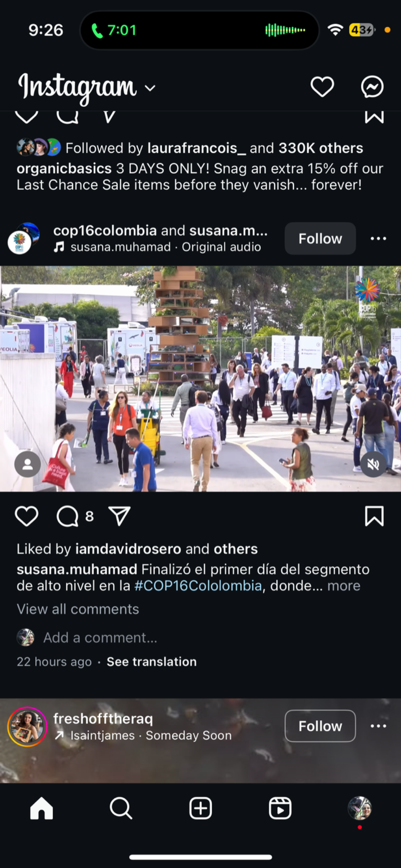Open the Search tab magnifier icon
Screen dimensions: 401x868
click(121, 808)
